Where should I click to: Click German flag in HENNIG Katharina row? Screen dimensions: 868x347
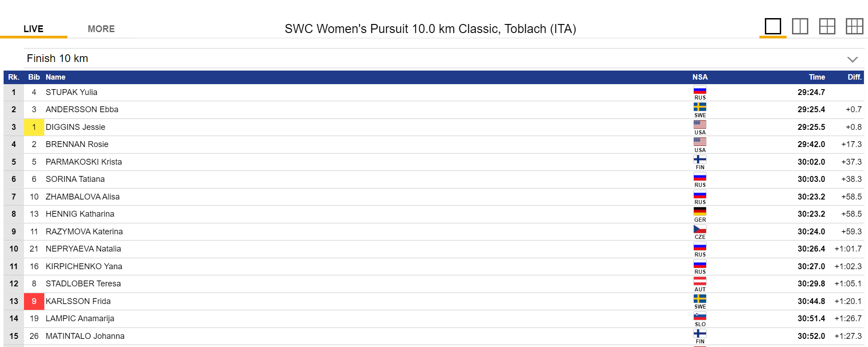tap(700, 212)
